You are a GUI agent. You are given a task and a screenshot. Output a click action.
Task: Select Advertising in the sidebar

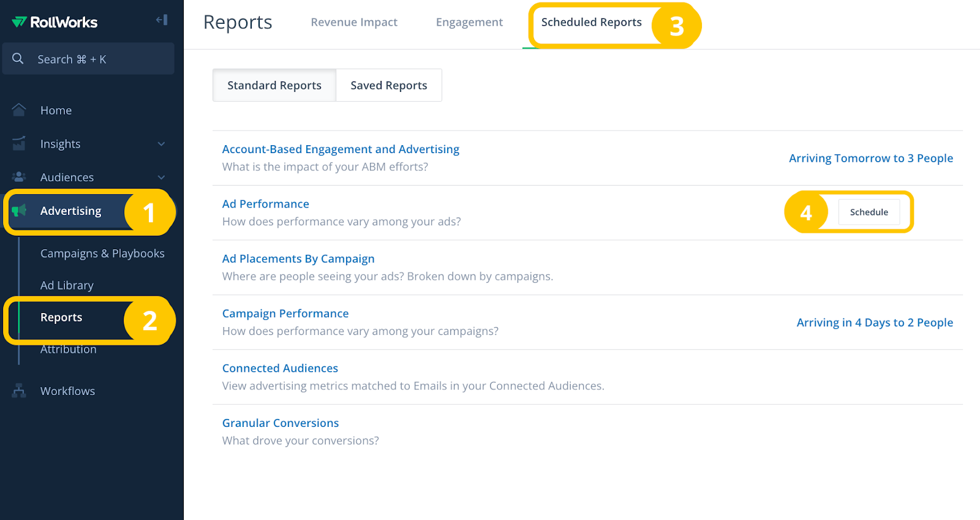[x=70, y=211]
